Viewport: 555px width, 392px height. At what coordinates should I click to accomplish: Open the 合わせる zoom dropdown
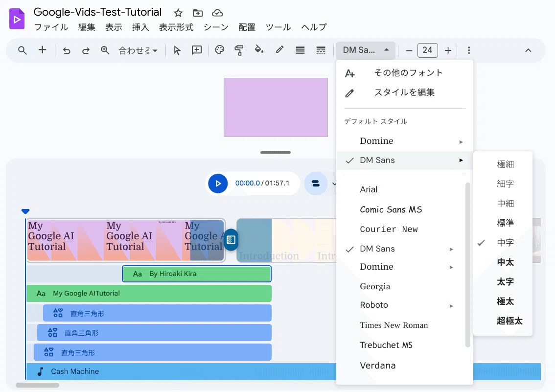[138, 50]
